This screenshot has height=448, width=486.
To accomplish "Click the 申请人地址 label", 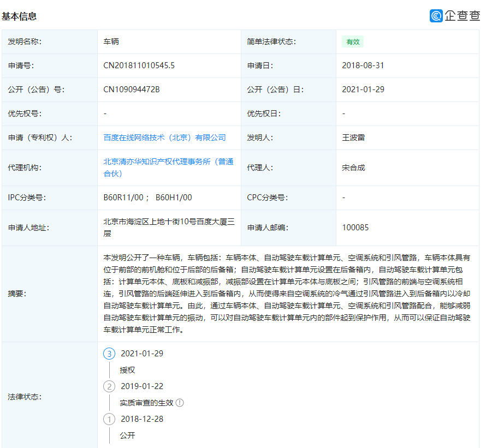I will point(28,228).
